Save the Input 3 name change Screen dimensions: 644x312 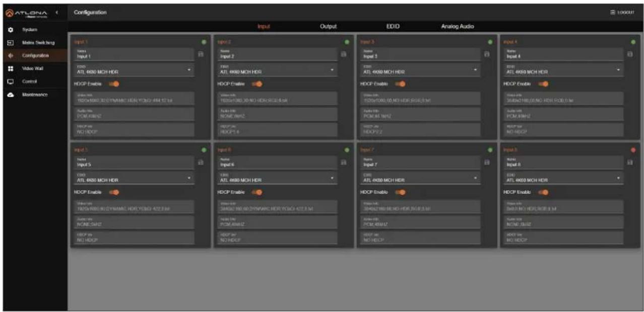coord(488,54)
